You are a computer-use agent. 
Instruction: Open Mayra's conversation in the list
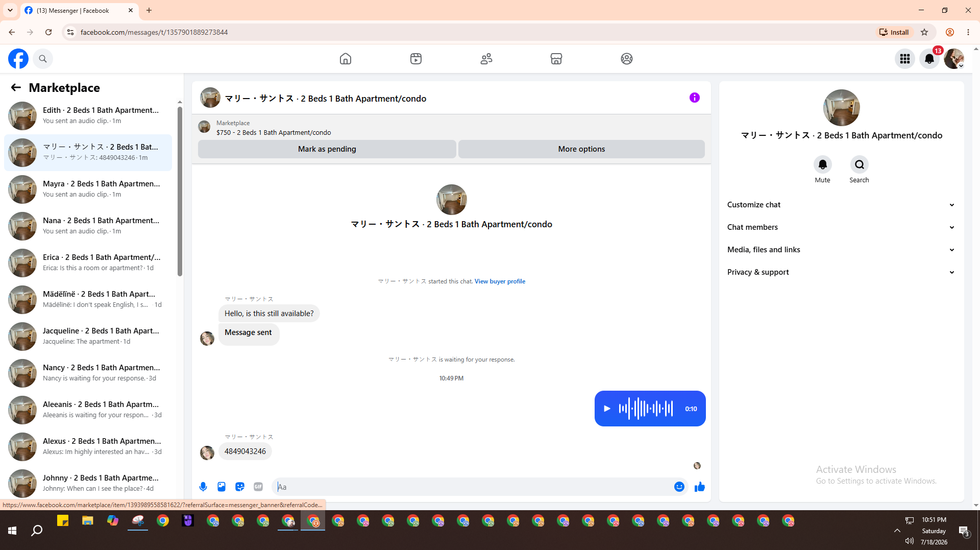[88, 189]
